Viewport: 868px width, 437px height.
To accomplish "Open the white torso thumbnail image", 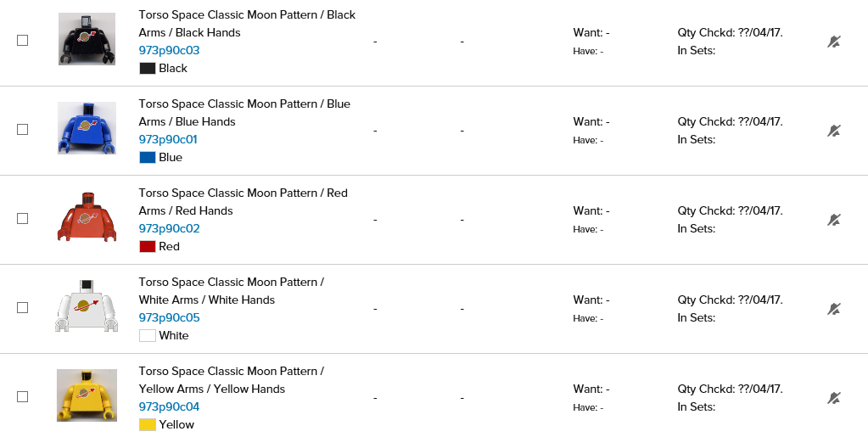I will point(87,306).
